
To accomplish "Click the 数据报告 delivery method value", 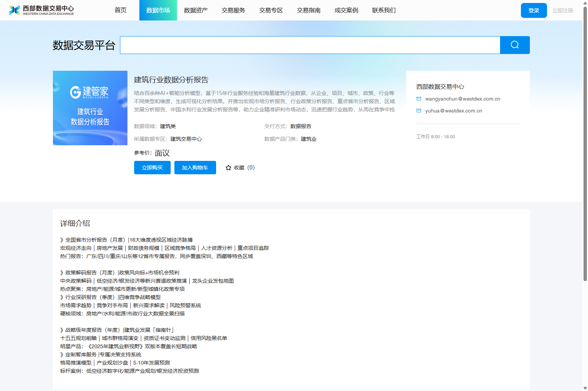I will tap(301, 126).
